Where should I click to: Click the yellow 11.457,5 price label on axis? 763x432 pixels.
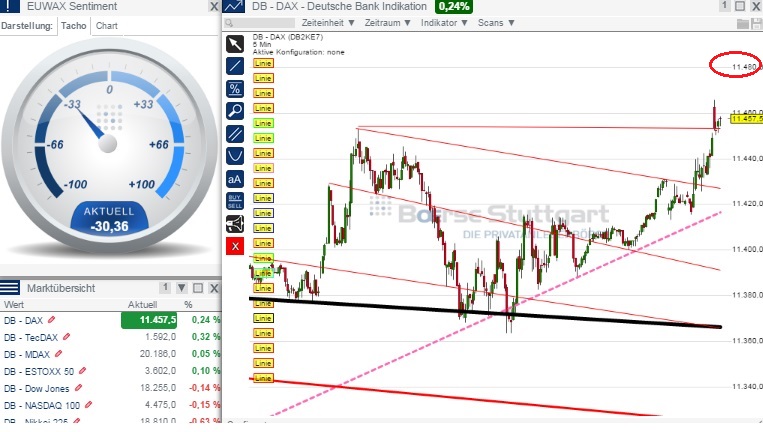pos(746,119)
